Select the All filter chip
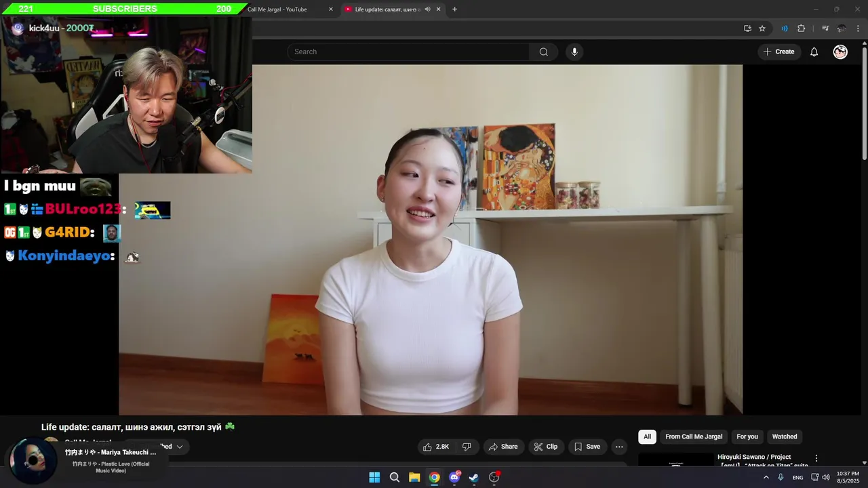Screen dimensions: 868x488 pos(647,436)
